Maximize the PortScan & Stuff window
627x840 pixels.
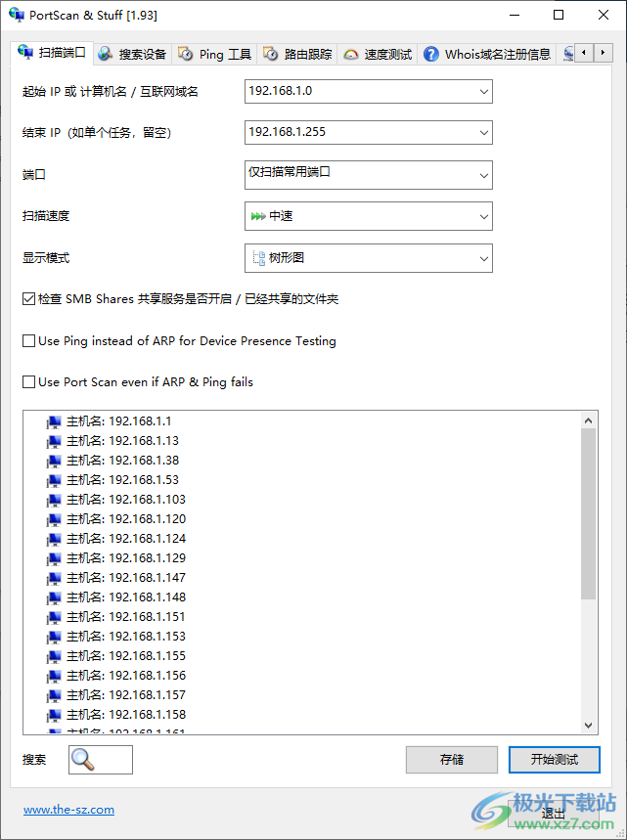[559, 15]
